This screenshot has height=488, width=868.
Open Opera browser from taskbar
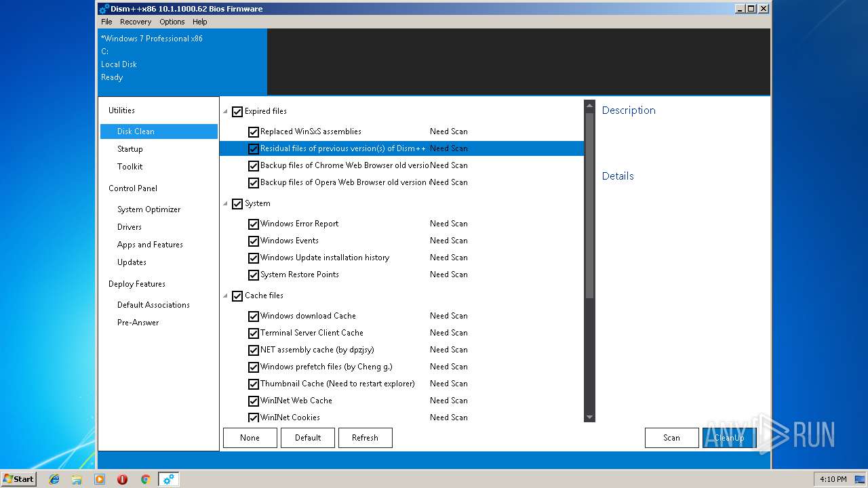(122, 479)
